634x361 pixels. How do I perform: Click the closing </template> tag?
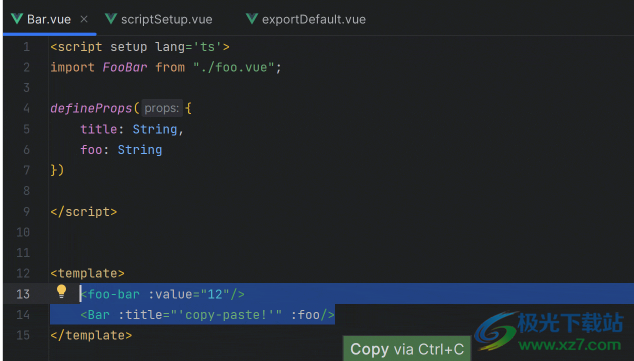(91, 335)
